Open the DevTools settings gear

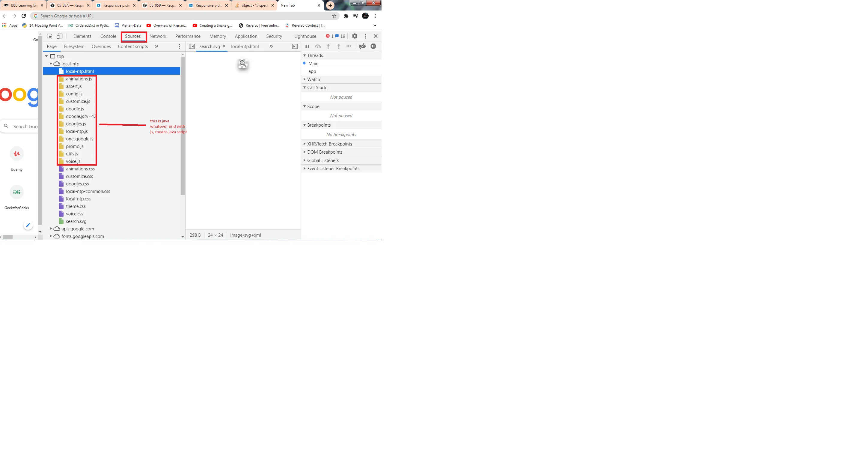[355, 36]
